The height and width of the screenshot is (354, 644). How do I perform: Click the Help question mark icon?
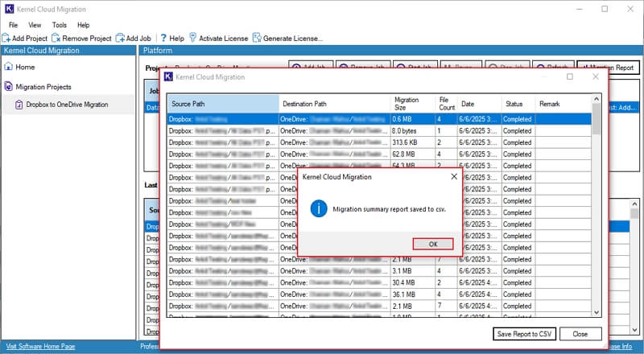[x=163, y=38]
